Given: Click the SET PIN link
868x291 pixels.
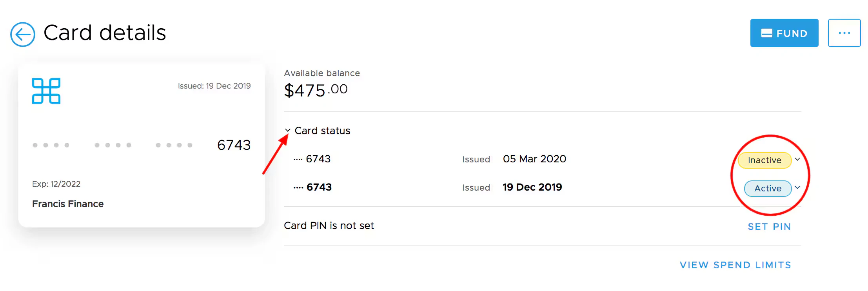Looking at the screenshot, I should (769, 227).
